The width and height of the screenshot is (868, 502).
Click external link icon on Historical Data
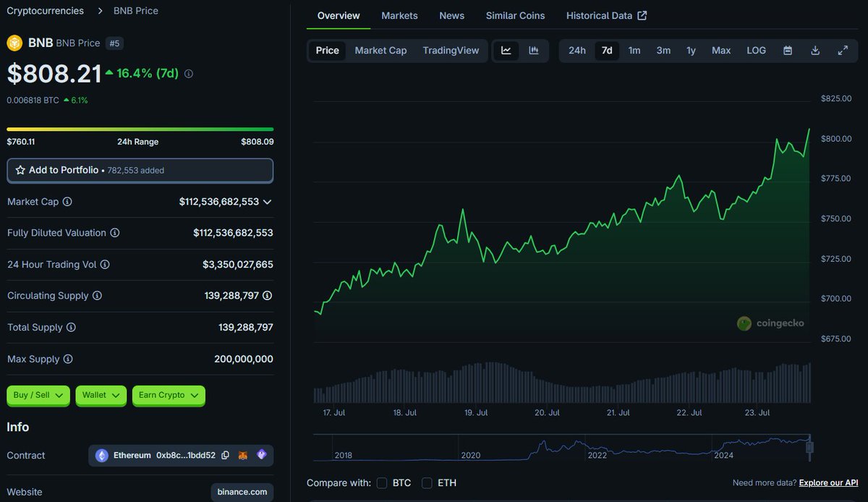point(642,15)
